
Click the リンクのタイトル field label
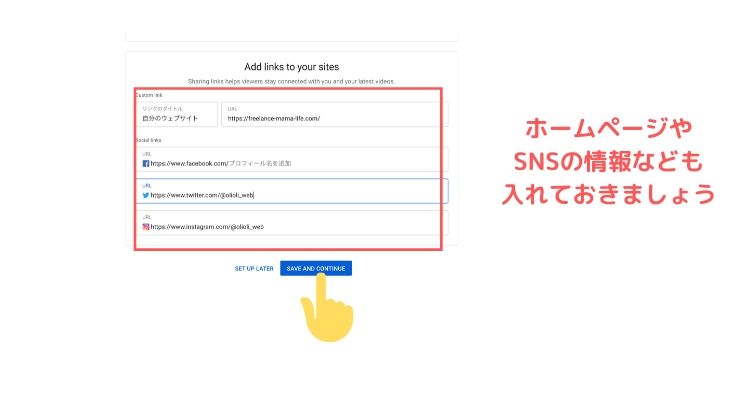coord(162,109)
